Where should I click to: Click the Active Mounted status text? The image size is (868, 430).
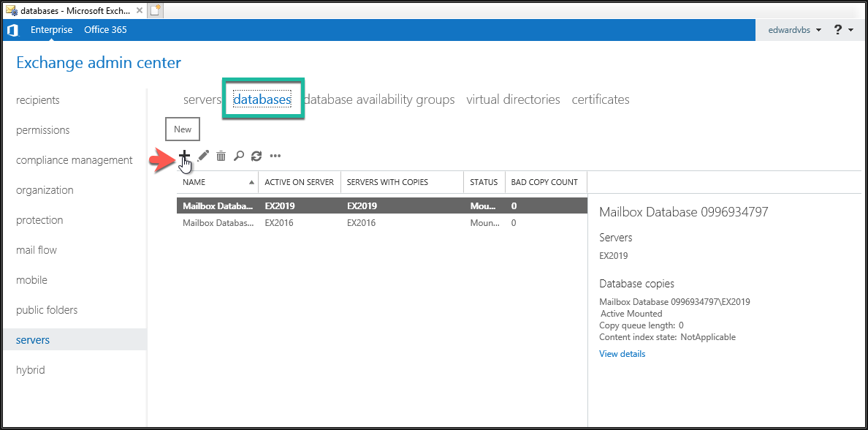pyautogui.click(x=631, y=314)
